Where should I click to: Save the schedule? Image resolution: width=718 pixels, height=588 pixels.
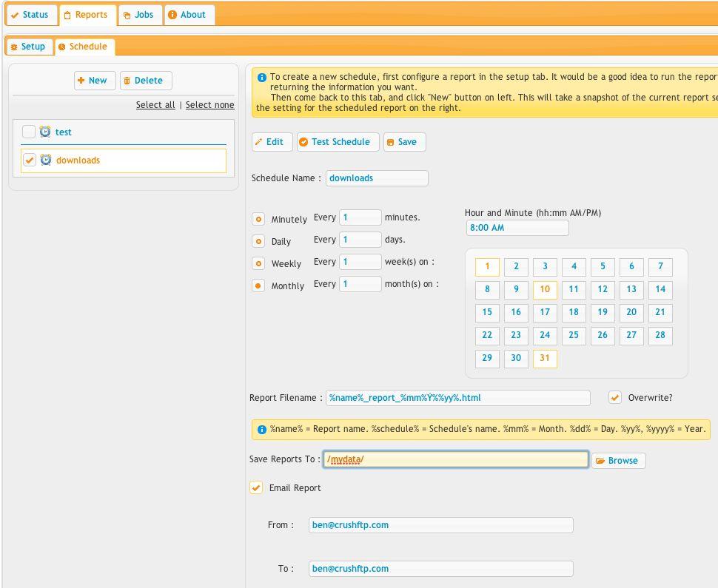(404, 142)
